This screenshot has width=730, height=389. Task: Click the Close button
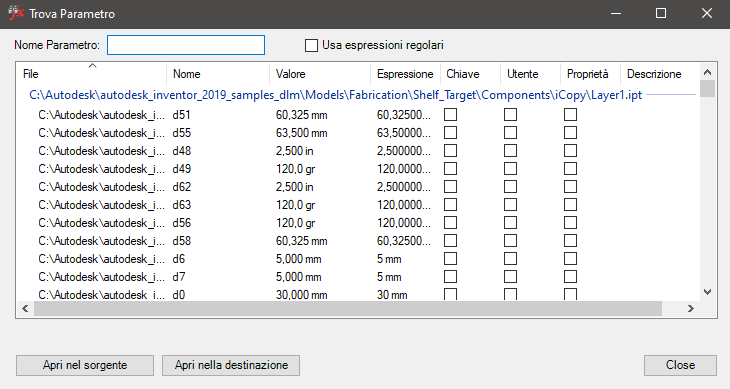coord(680,365)
